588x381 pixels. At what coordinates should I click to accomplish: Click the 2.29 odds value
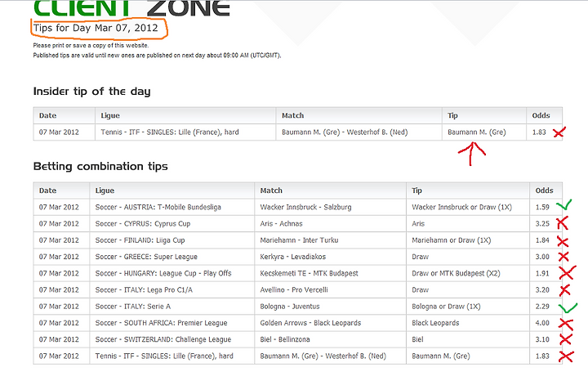[542, 307]
